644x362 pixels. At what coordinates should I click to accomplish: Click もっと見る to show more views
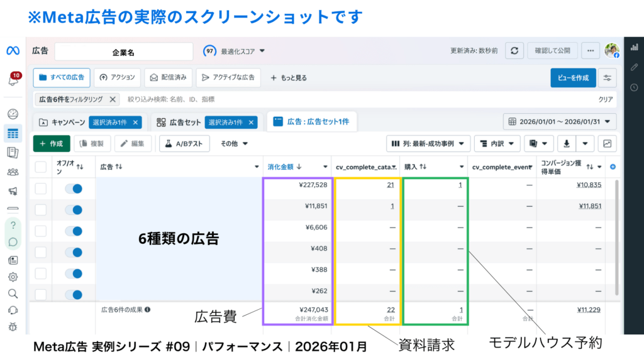pos(289,78)
